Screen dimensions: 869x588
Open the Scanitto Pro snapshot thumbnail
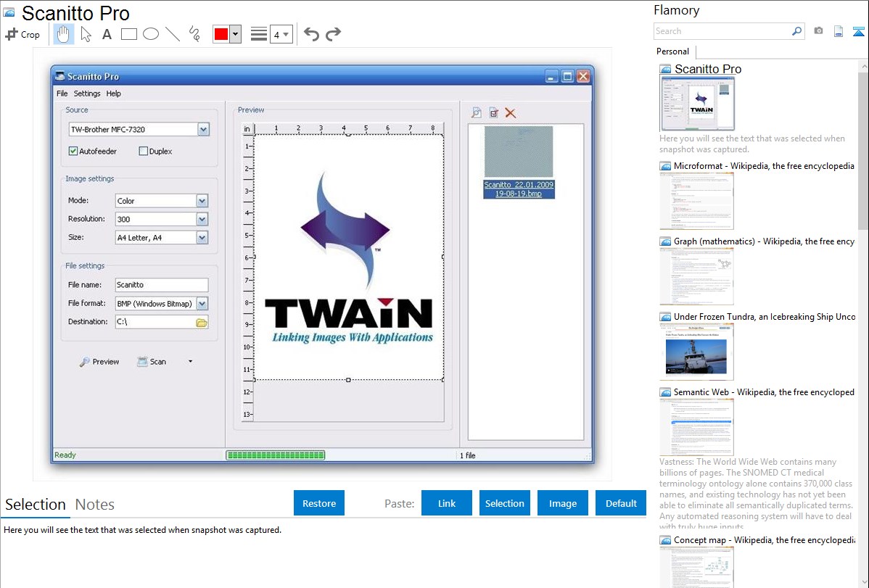[x=697, y=104]
